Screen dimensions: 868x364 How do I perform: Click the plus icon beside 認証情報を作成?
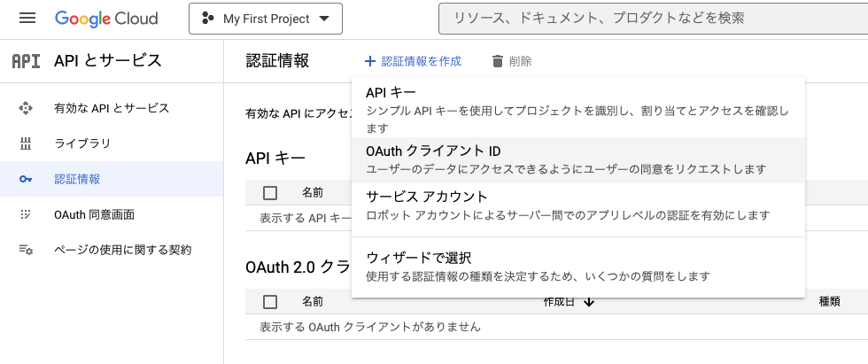click(x=370, y=61)
